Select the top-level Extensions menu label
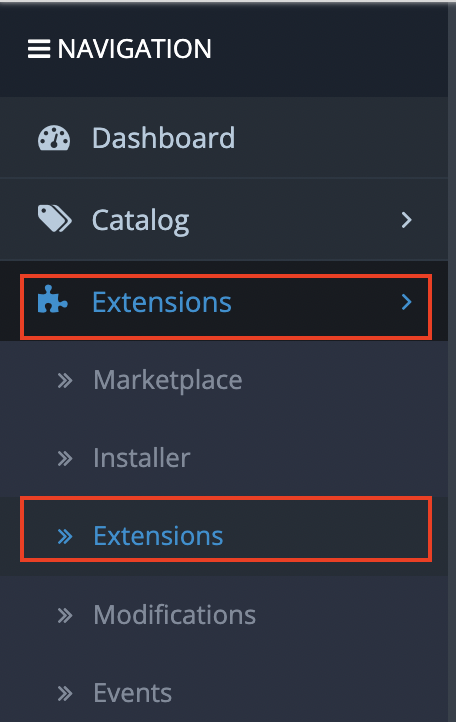Screen dimensions: 456x722 (162, 302)
